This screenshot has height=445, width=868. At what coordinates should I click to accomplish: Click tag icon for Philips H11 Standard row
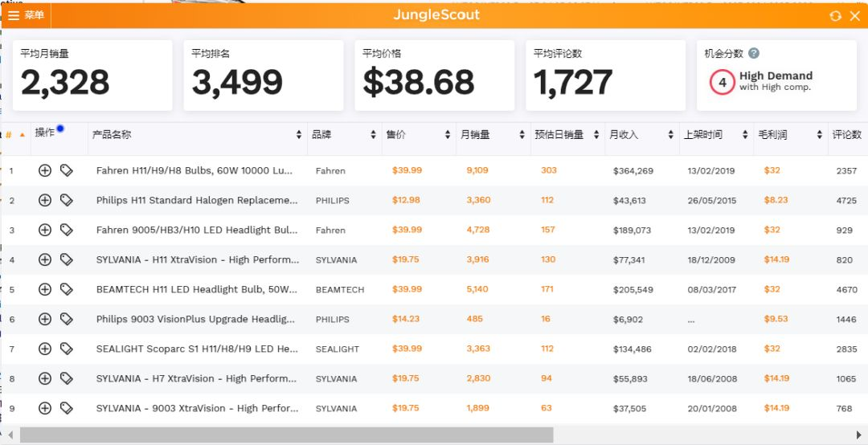[x=67, y=200]
